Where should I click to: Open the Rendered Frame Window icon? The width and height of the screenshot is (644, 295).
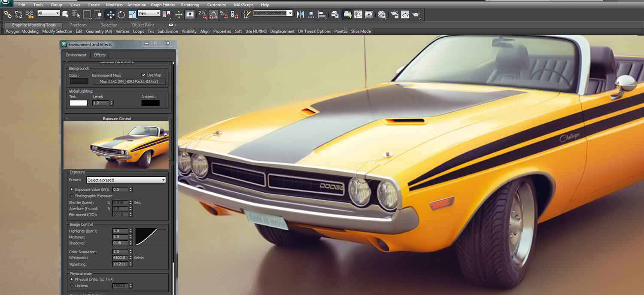pos(405,14)
